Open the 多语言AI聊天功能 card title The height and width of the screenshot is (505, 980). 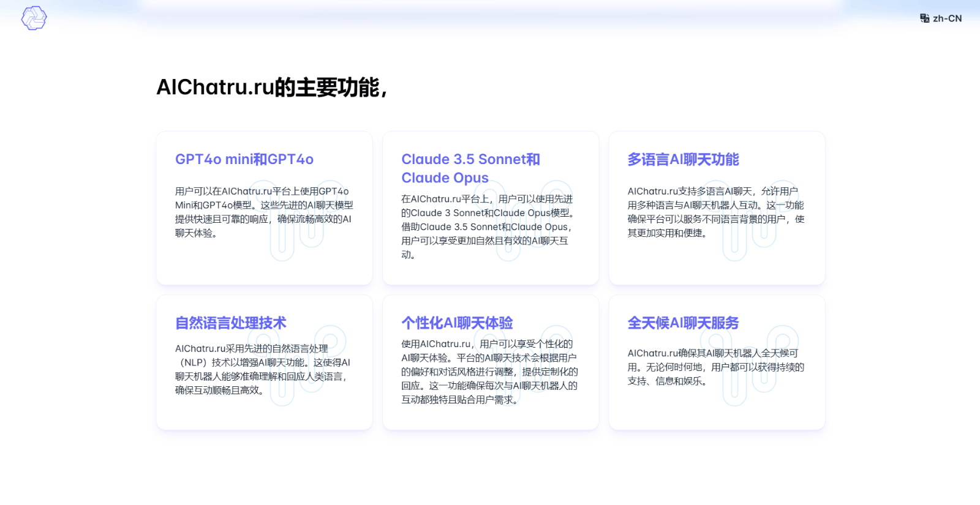[x=683, y=159]
